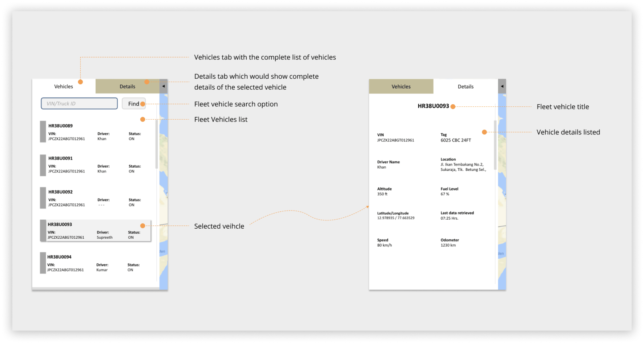Click gray status bar beside HR38U0092
The height and width of the screenshot is (344, 644).
[x=43, y=198]
